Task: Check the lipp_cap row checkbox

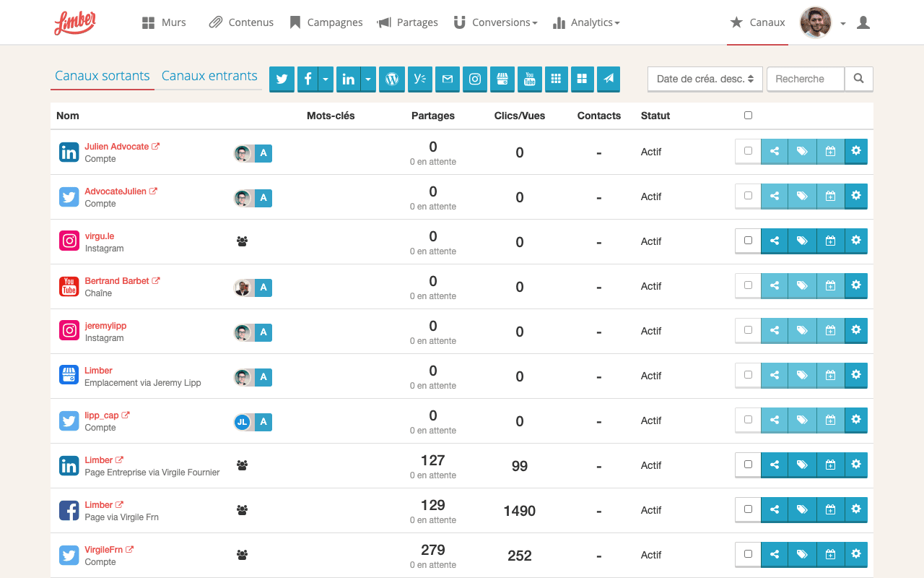Action: coord(748,420)
